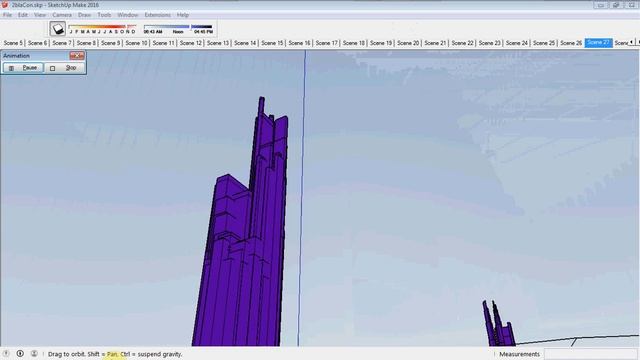Switch to Scene 19 tab
640x360 pixels.
[x=381, y=43]
